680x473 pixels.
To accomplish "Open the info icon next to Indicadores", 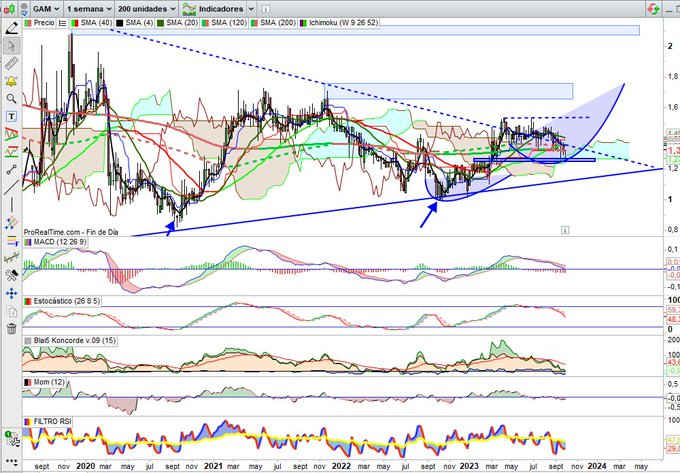I will pyautogui.click(x=266, y=9).
